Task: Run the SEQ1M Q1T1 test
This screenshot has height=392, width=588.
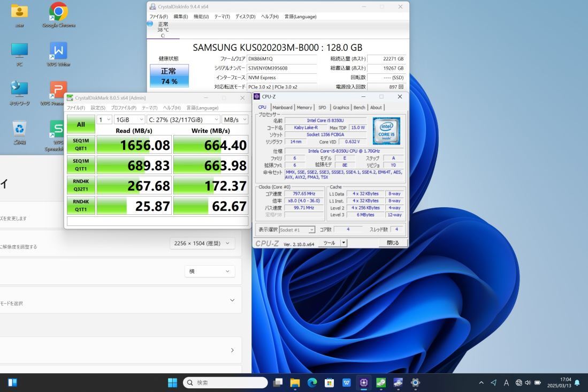Action: coord(81,165)
